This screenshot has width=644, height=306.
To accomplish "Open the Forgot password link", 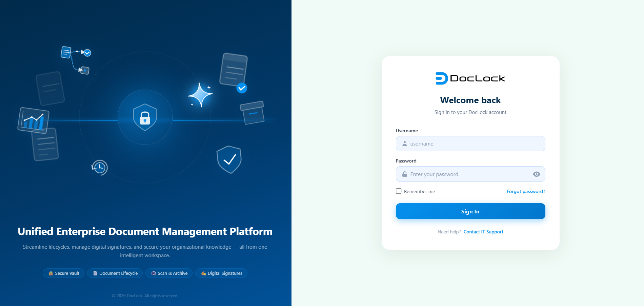I will 526,191.
